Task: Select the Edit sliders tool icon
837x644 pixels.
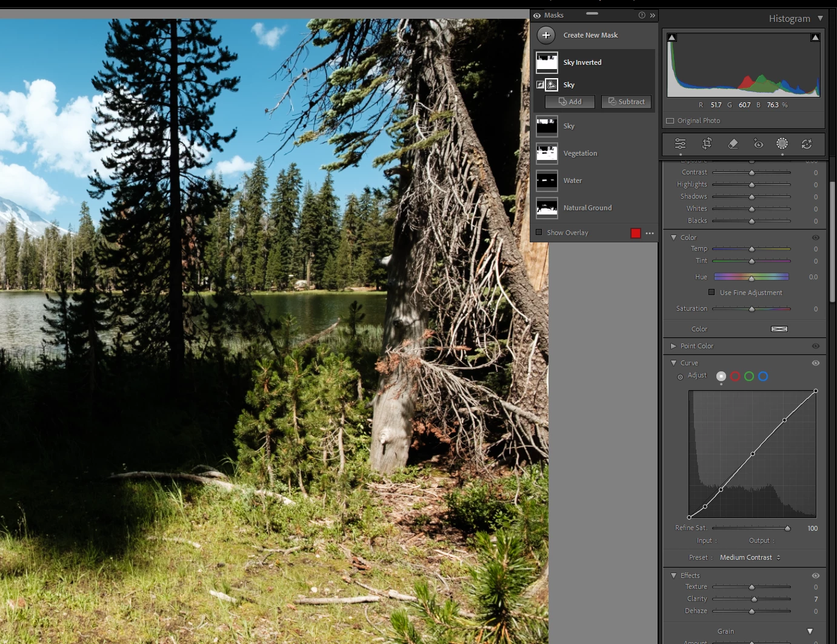Action: 680,144
